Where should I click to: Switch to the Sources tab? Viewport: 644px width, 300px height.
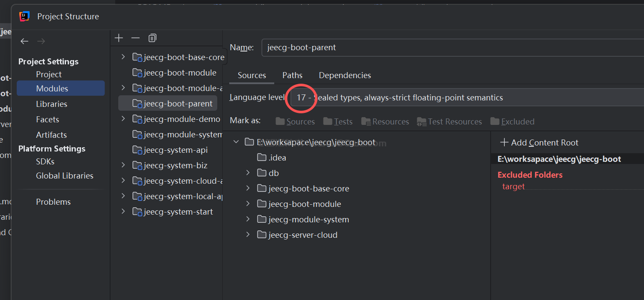(x=252, y=75)
